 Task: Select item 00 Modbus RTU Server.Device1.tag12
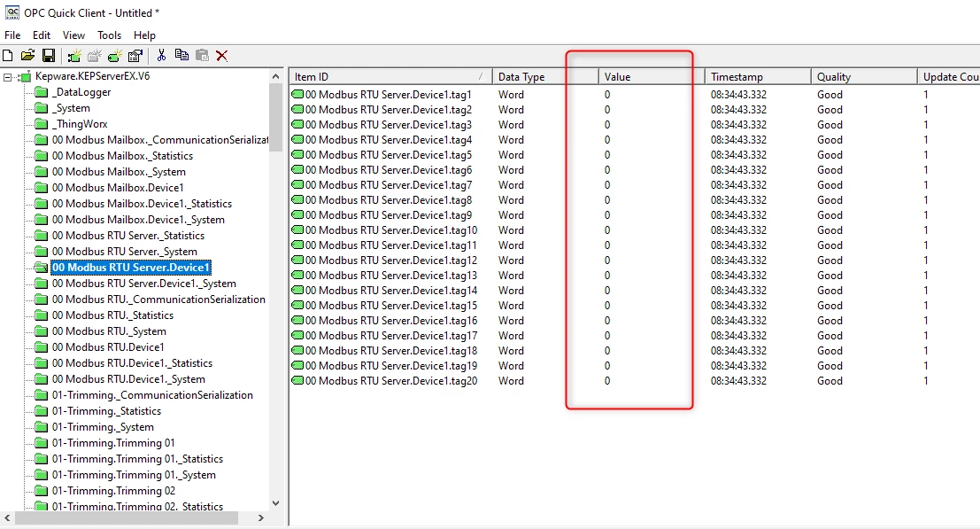coord(391,261)
